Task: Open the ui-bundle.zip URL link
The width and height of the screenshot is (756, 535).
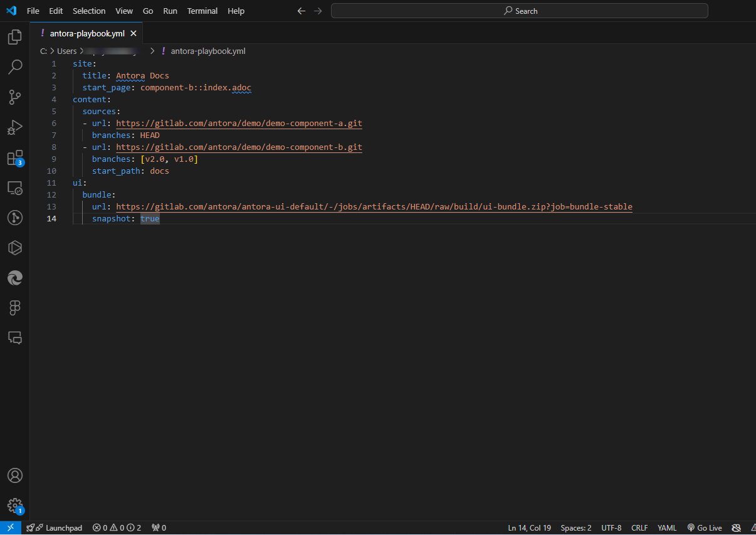Action: pos(374,207)
